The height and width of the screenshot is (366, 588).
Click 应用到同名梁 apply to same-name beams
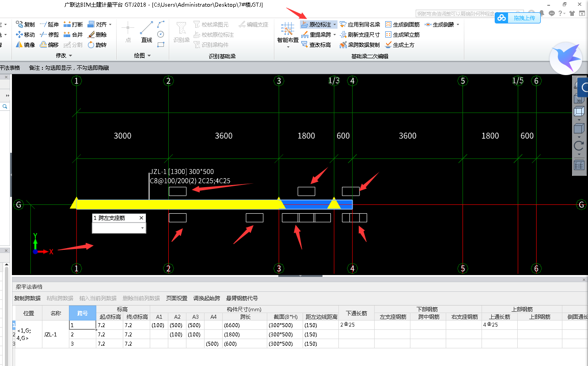click(x=360, y=24)
